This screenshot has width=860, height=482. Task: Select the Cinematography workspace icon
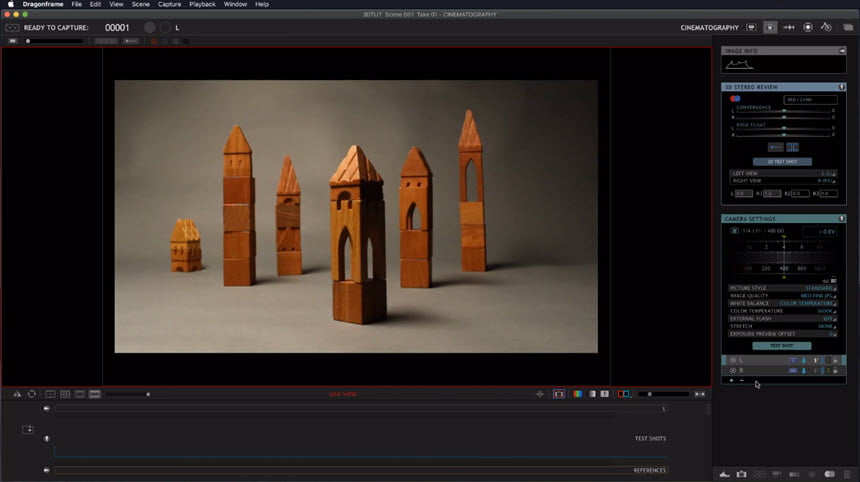pyautogui.click(x=770, y=27)
